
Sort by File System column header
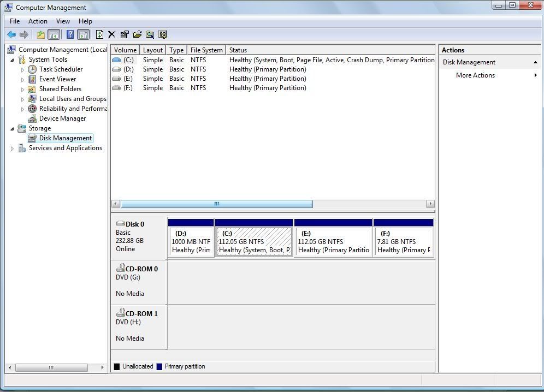(x=206, y=50)
